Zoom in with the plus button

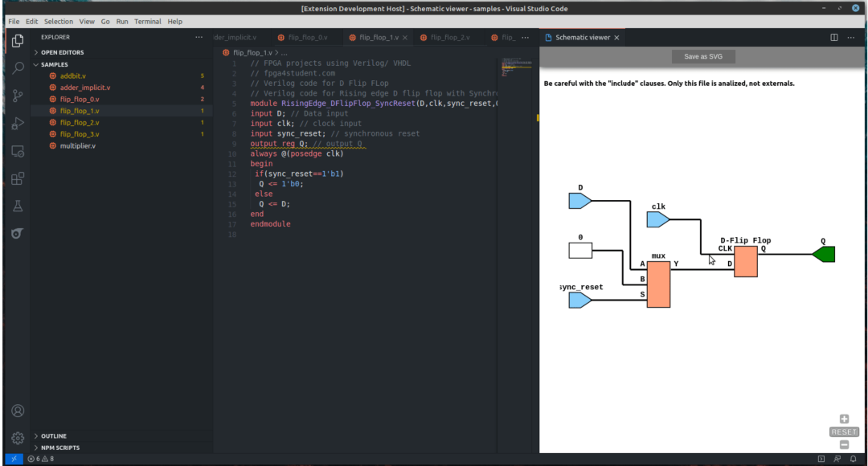pyautogui.click(x=844, y=419)
